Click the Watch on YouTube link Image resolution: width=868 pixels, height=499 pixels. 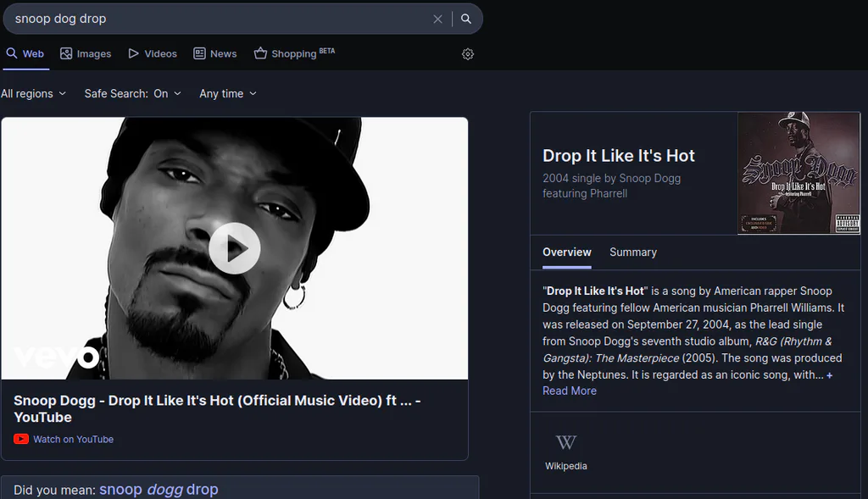[x=73, y=439]
